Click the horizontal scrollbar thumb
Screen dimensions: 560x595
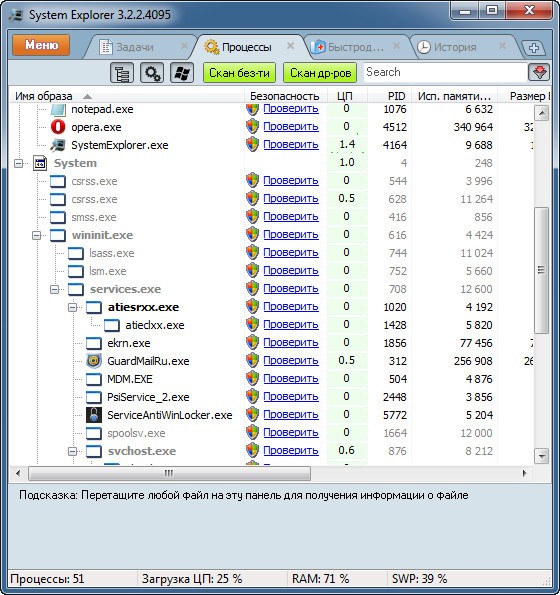[169, 473]
